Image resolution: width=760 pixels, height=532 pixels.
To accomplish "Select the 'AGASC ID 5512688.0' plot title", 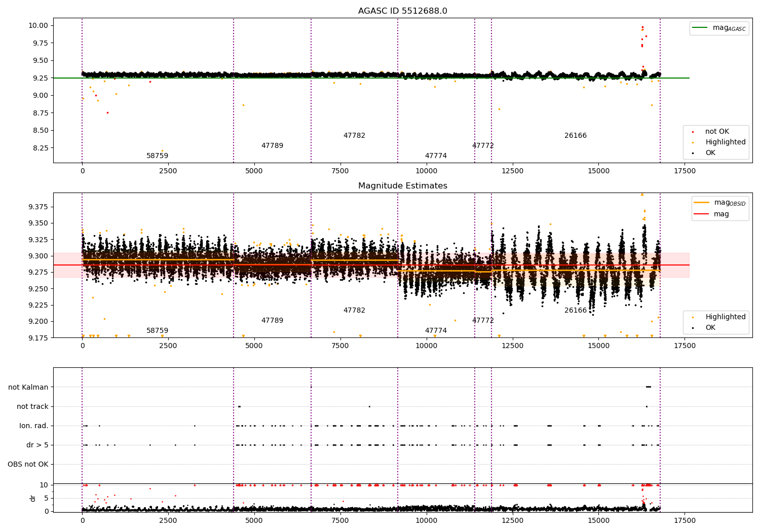I will tap(403, 11).
